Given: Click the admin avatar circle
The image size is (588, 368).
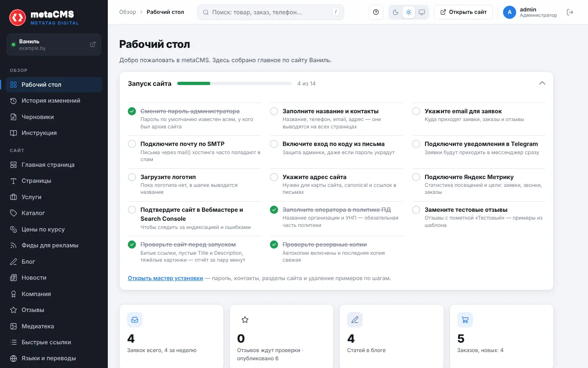Looking at the screenshot, I should 510,12.
